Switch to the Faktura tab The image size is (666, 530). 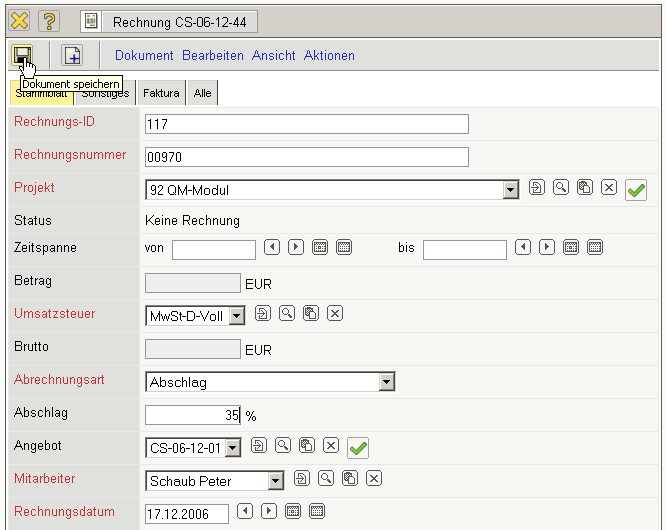[x=161, y=93]
